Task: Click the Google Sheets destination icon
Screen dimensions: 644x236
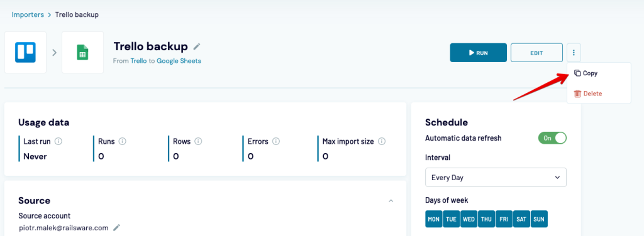Action: click(82, 53)
